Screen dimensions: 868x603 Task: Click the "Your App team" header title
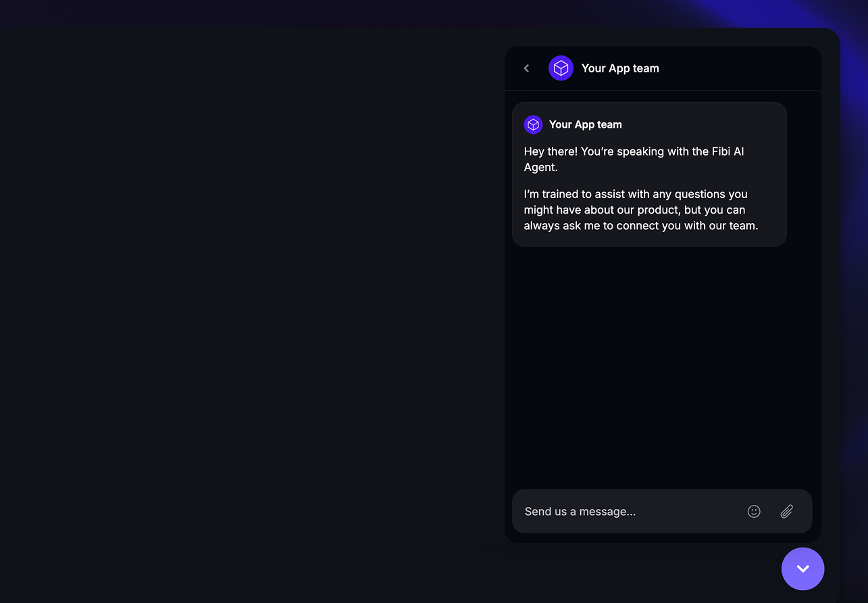click(x=620, y=68)
